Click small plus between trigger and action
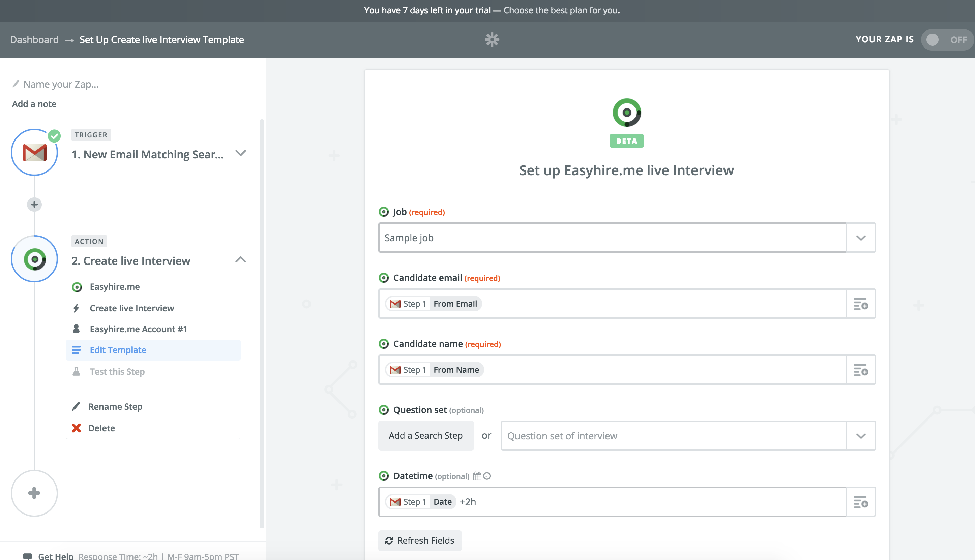This screenshot has height=560, width=975. [34, 204]
